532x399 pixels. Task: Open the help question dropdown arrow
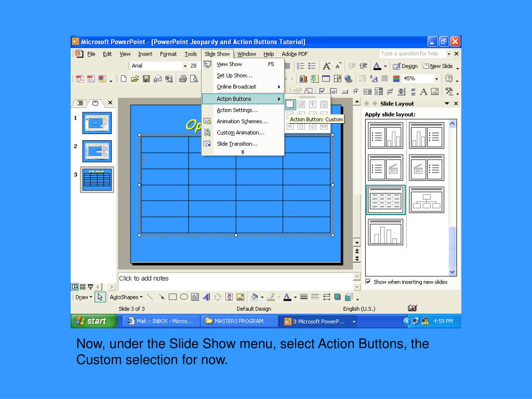point(449,54)
